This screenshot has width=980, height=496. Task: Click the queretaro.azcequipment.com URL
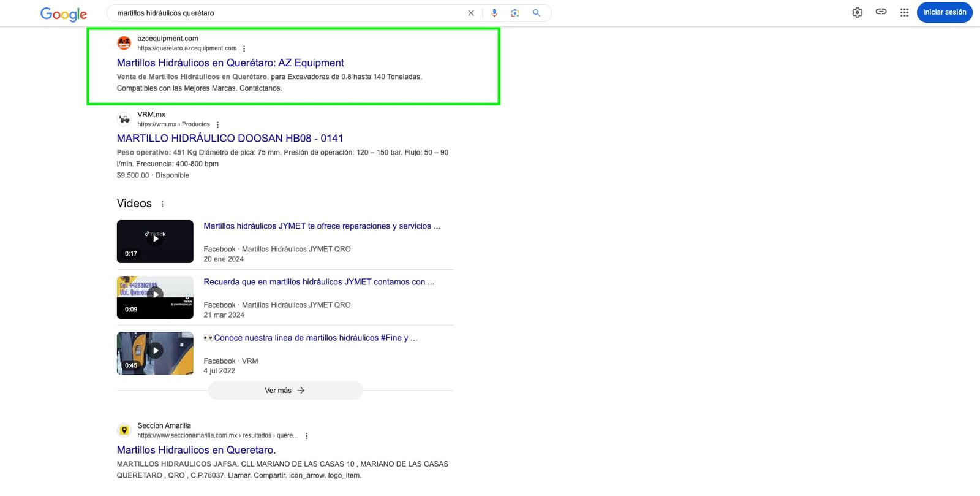point(187,48)
